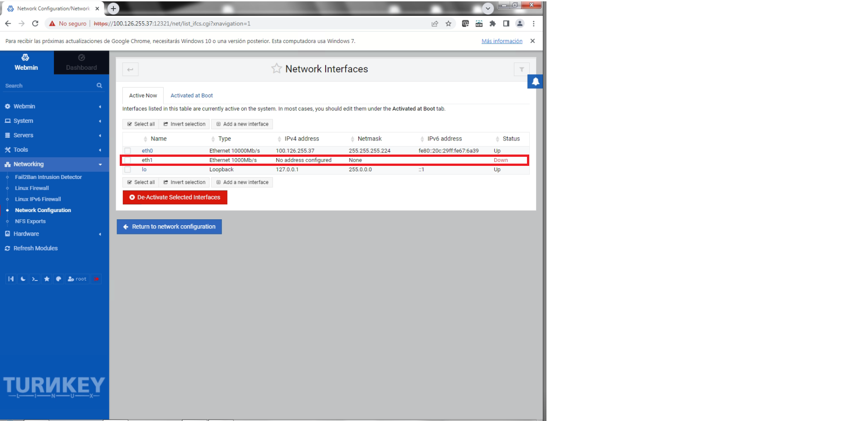Check the lo loopback checkbox
The height and width of the screenshot is (421, 868).
(x=128, y=170)
